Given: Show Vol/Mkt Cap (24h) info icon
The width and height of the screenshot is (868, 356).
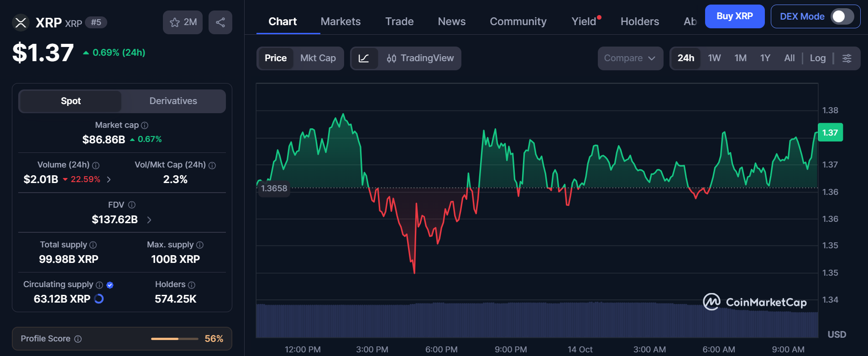Looking at the screenshot, I should tap(212, 165).
